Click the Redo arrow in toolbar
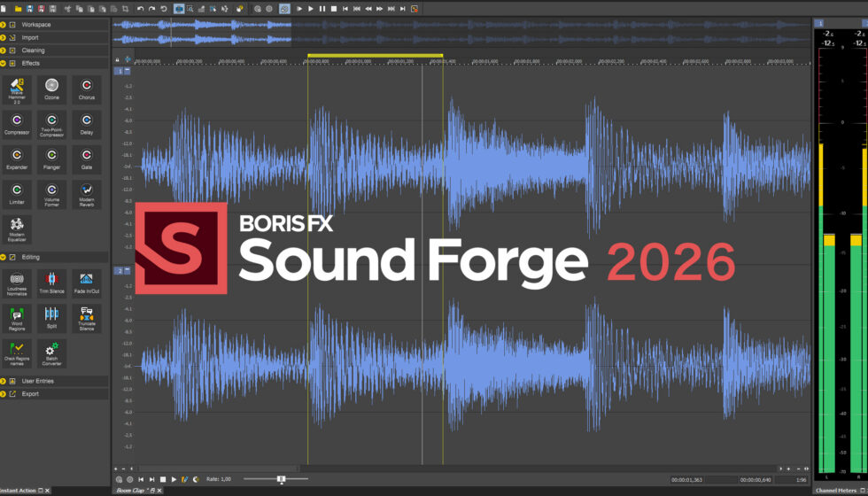 (151, 9)
